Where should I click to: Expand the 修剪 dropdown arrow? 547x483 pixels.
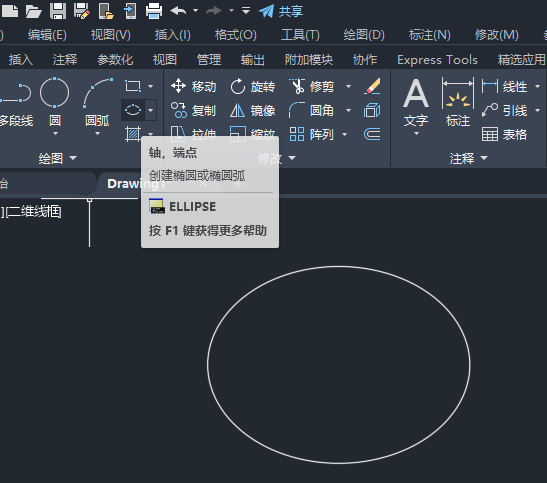[348, 86]
